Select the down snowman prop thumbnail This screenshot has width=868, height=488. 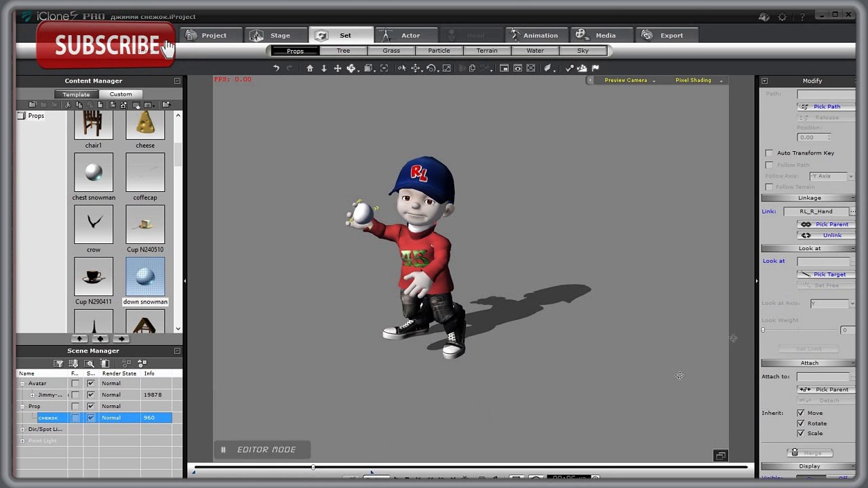145,277
